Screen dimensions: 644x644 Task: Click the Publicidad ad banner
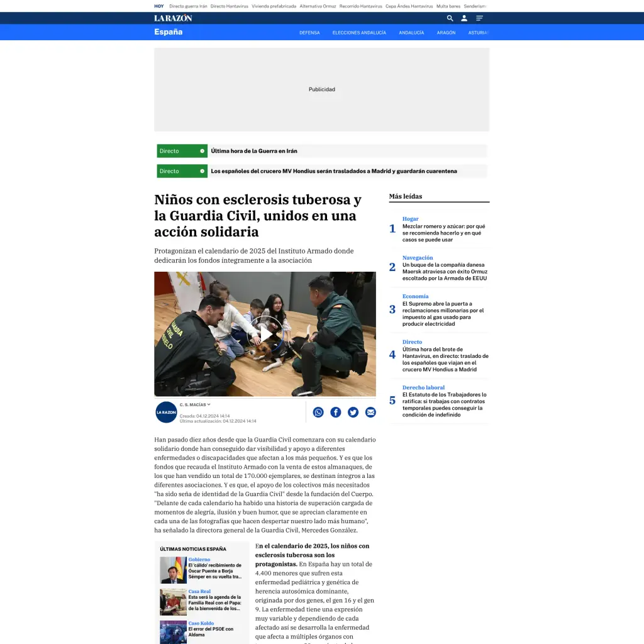pos(322,89)
